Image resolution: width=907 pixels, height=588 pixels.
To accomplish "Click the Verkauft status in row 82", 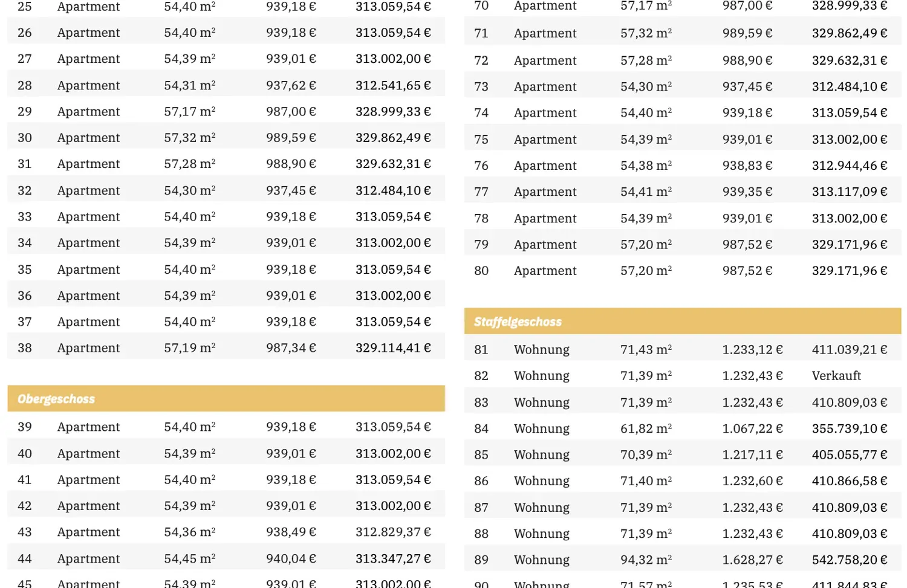I will tap(836, 376).
